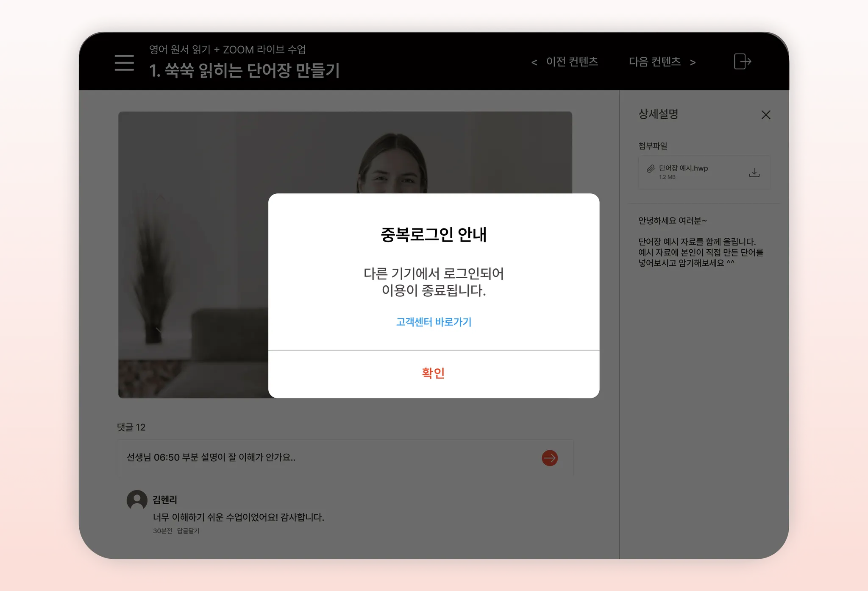The height and width of the screenshot is (591, 868).
Task: Go to 이전 컨텐츠
Action: (x=572, y=62)
